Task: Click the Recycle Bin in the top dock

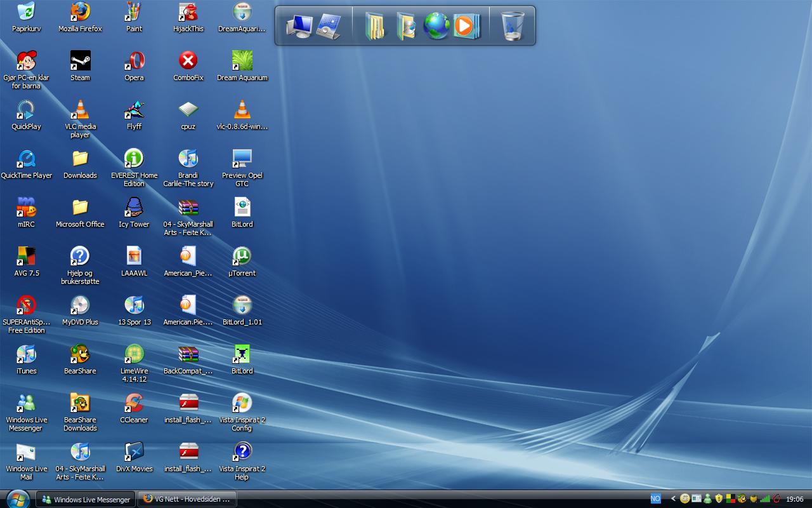Action: tap(513, 26)
